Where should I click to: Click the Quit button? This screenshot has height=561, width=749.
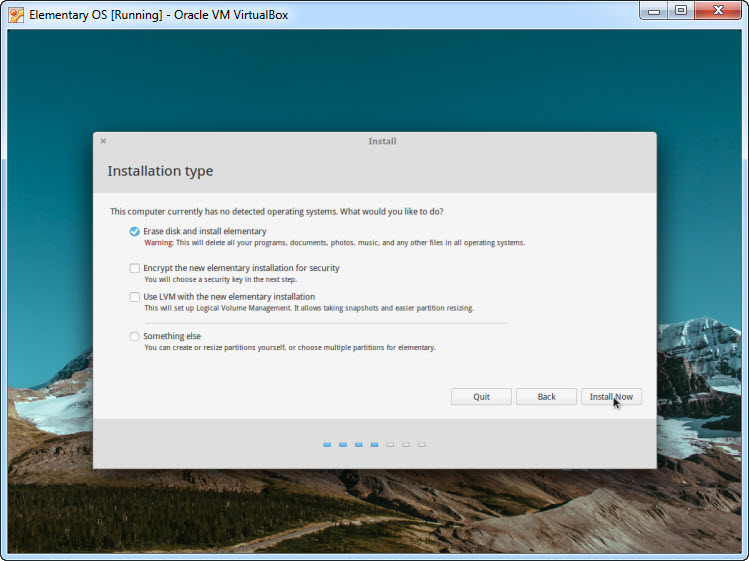click(x=481, y=397)
